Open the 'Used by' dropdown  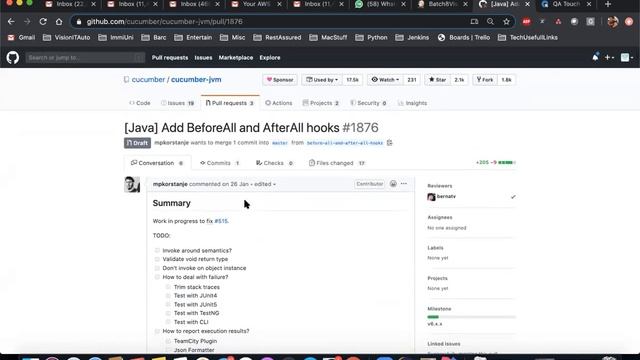tap(322, 80)
